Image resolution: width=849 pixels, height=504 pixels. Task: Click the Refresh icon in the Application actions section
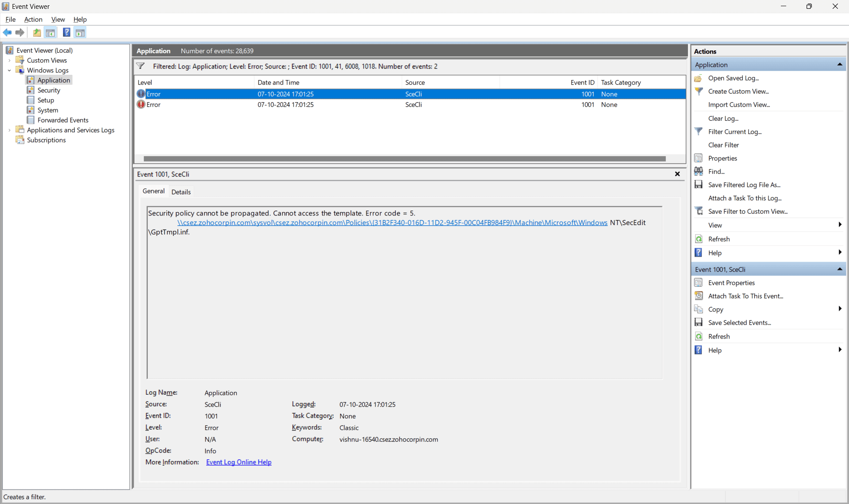tap(699, 239)
